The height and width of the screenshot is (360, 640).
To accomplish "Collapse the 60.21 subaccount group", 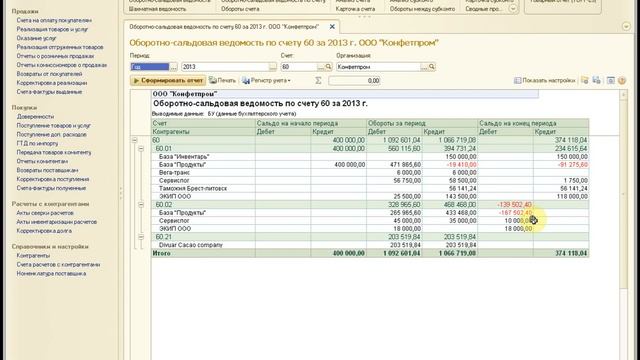I will pyautogui.click(x=141, y=237).
